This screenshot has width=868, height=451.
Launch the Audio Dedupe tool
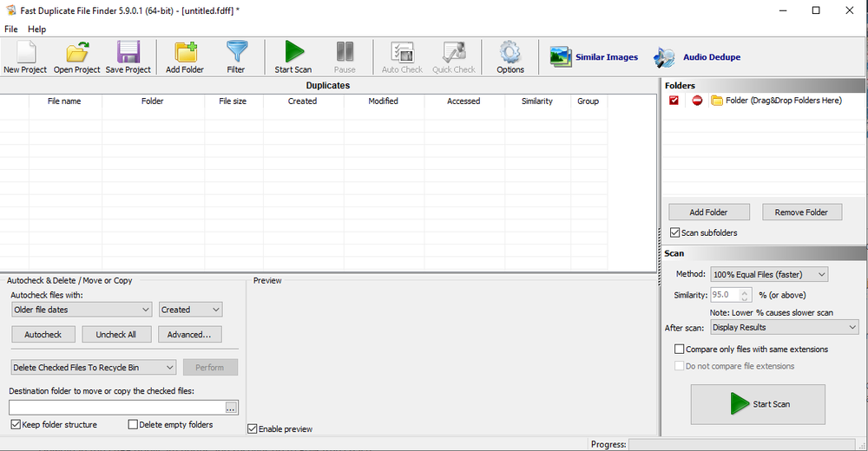point(697,57)
